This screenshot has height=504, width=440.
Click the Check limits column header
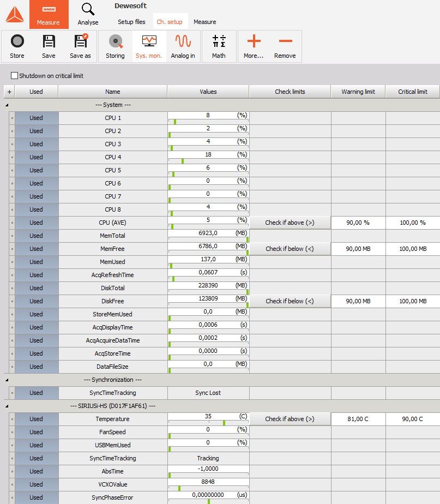click(290, 92)
